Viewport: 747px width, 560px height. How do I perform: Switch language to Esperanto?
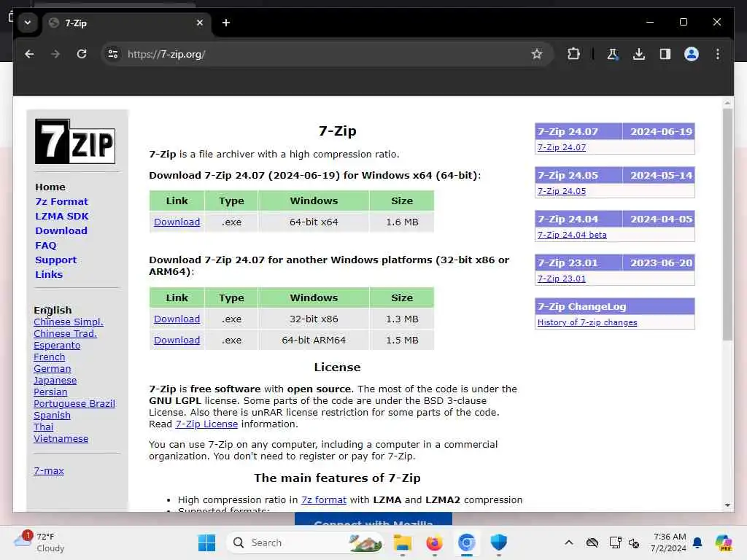[x=57, y=345]
